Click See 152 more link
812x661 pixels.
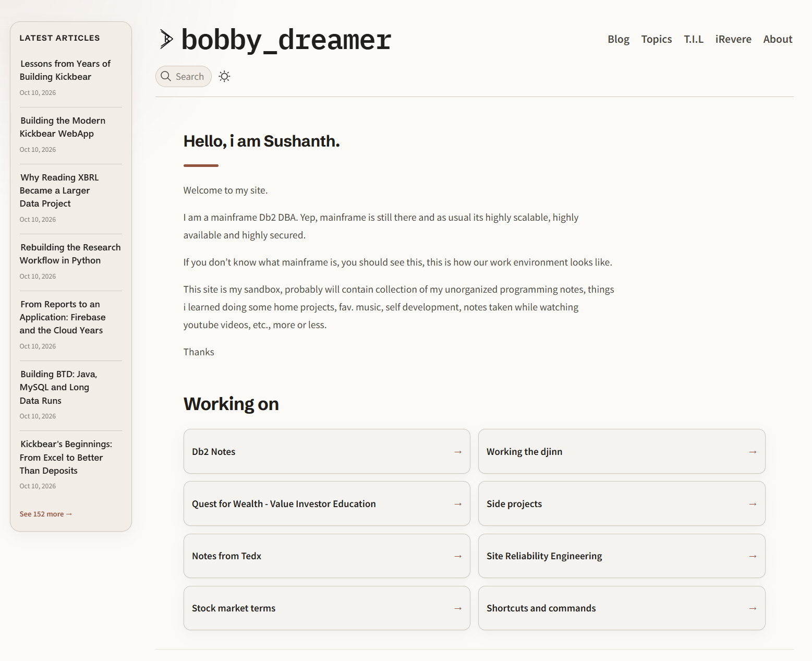[x=46, y=514]
